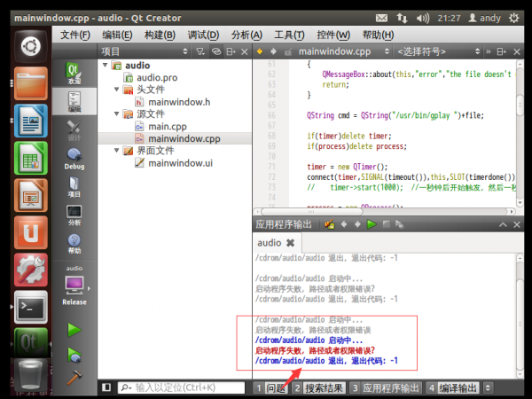532x399 pixels.
Task: Toggle link-with-editor sync in project panel
Action: pyautogui.click(x=215, y=51)
